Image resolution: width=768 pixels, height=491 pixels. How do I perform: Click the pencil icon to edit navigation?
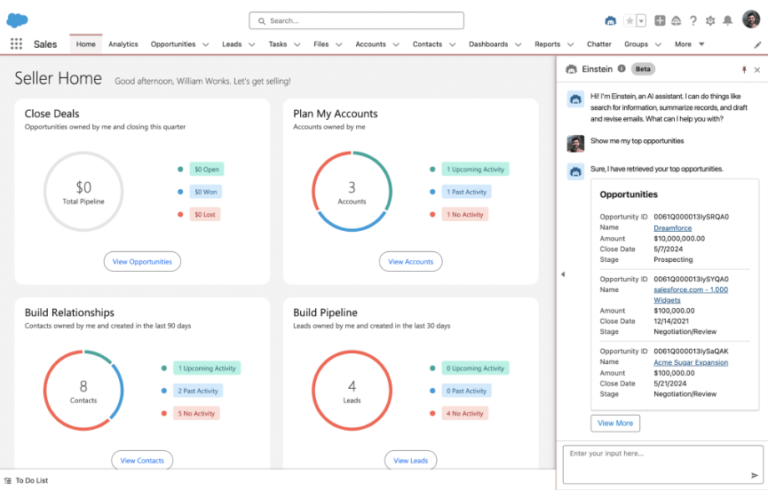click(757, 45)
